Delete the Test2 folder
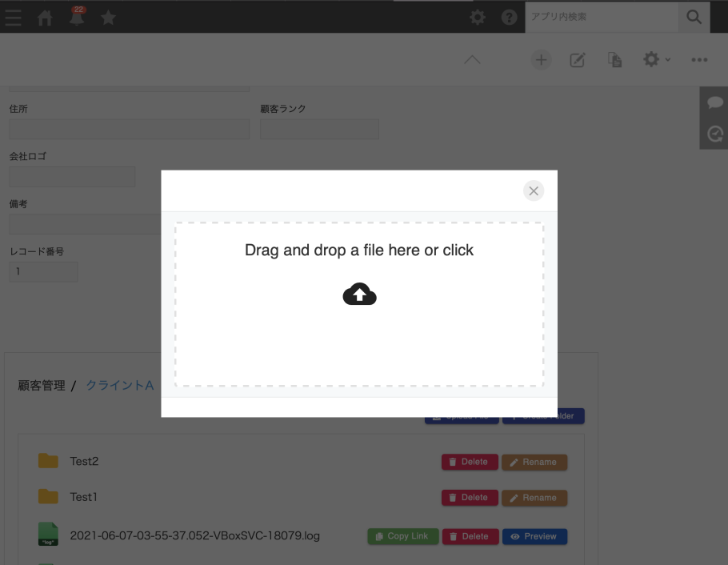728x565 pixels. click(x=470, y=462)
